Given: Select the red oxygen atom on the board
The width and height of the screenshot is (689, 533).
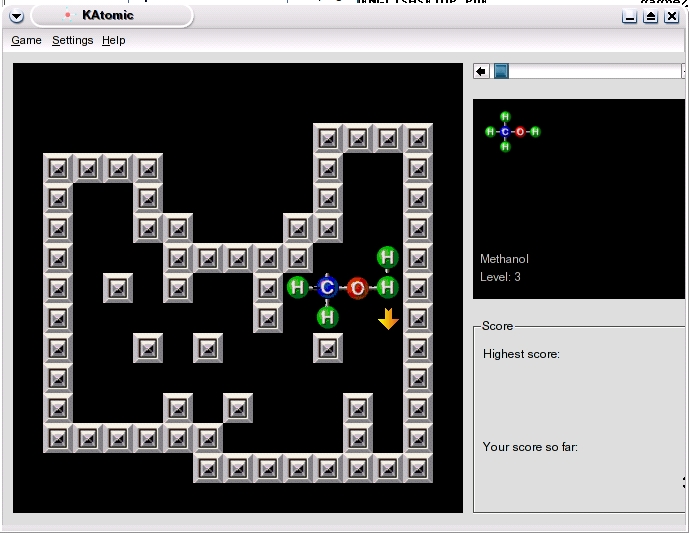Looking at the screenshot, I should [357, 288].
